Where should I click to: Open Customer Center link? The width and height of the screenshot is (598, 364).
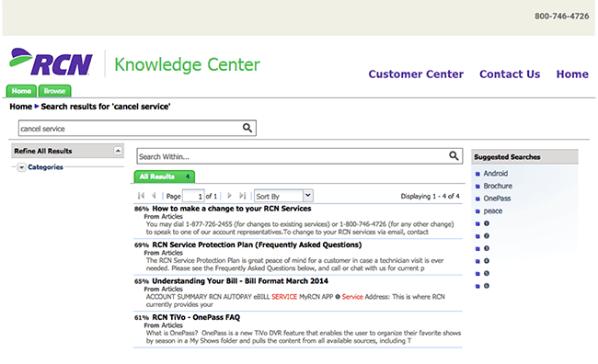(416, 74)
